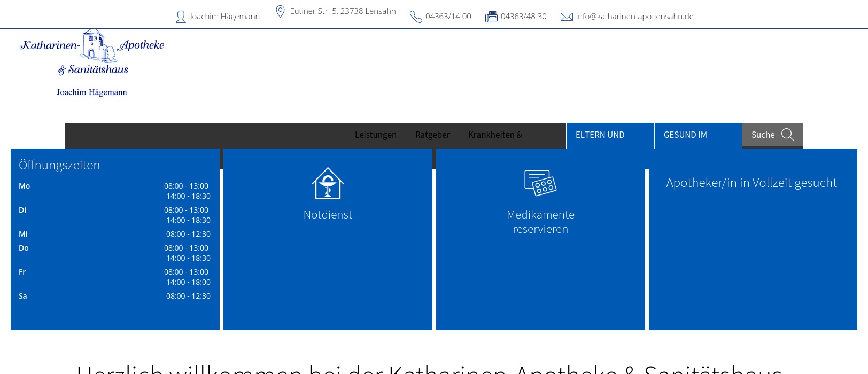This screenshot has height=374, width=868.
Task: Click Fr afternoon hours 14:00 - 18:00
Action: click(188, 282)
